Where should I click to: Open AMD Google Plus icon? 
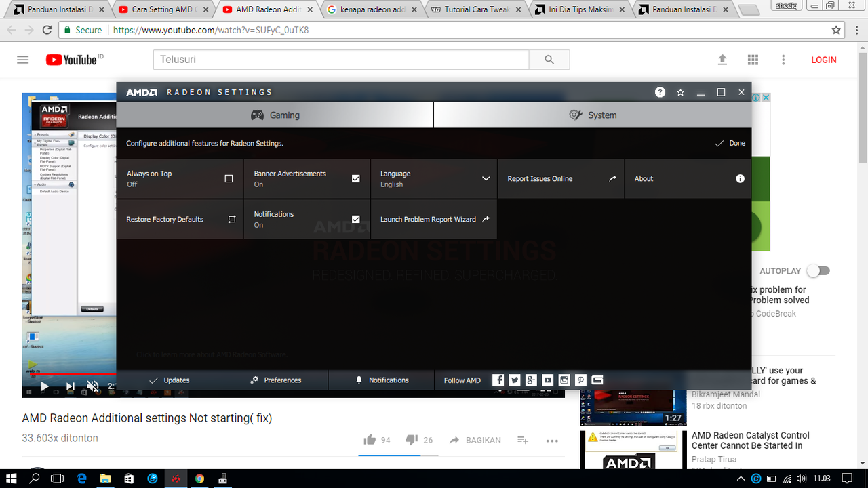pyautogui.click(x=531, y=380)
